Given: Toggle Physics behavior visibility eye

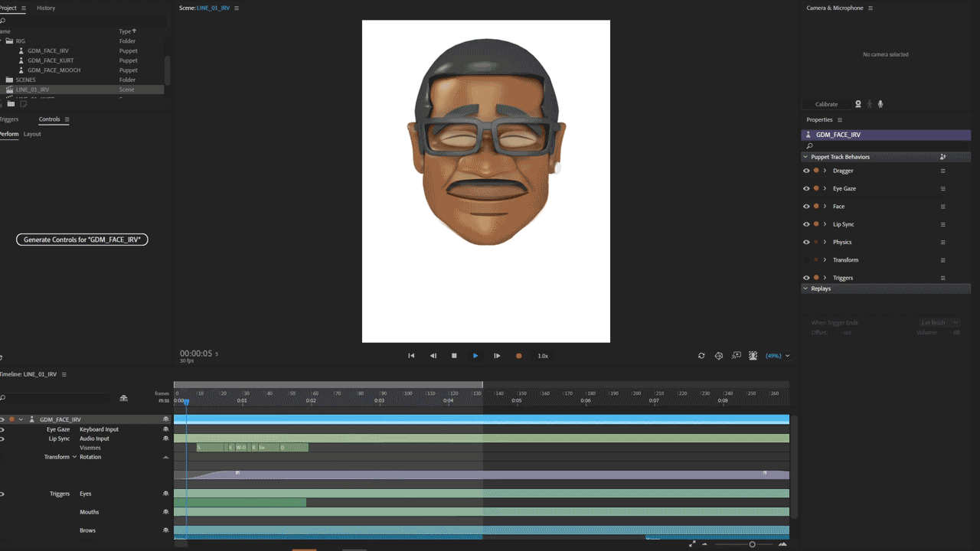Looking at the screenshot, I should (x=806, y=242).
